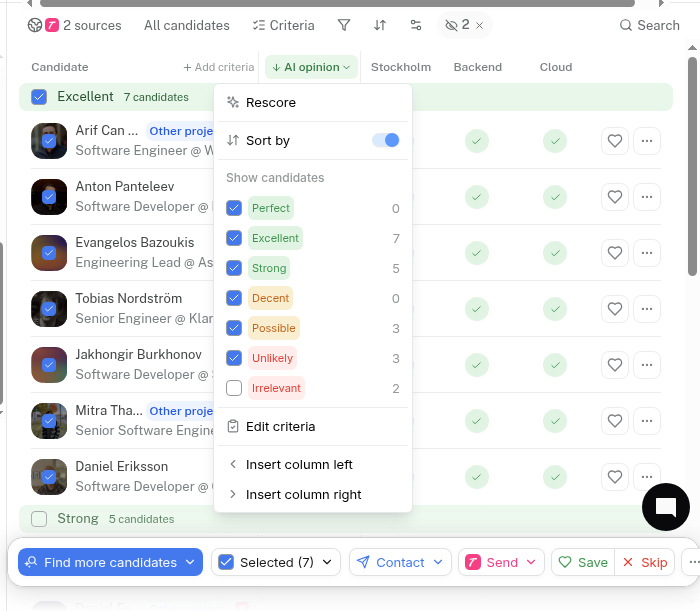Uncheck the Excellent filter checkbox in menu
Image resolution: width=700 pixels, height=611 pixels.
tap(234, 238)
